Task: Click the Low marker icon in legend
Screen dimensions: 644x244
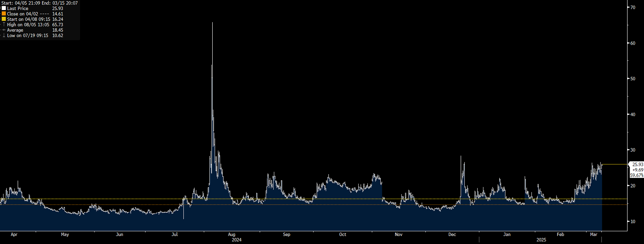Action: [4, 35]
